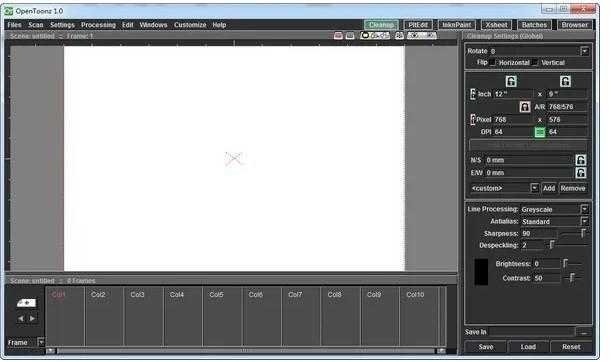Image resolution: width=611 pixels, height=362 pixels.
Task: Open the Help menu
Action: pos(219,25)
